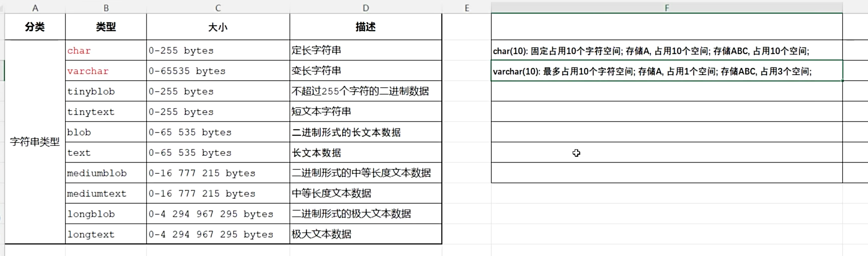Select the 定长字符串 description cell
Screen dimensions: 868x256
tap(366, 50)
